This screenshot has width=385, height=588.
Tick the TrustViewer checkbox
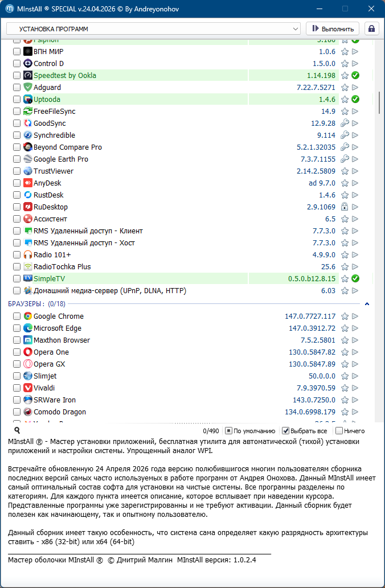[17, 171]
